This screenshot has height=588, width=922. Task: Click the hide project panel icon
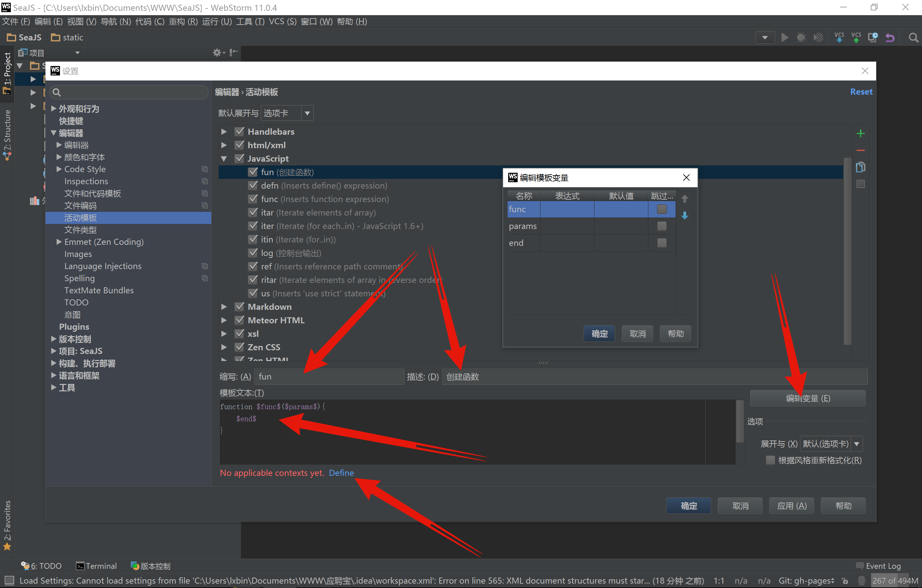click(234, 53)
